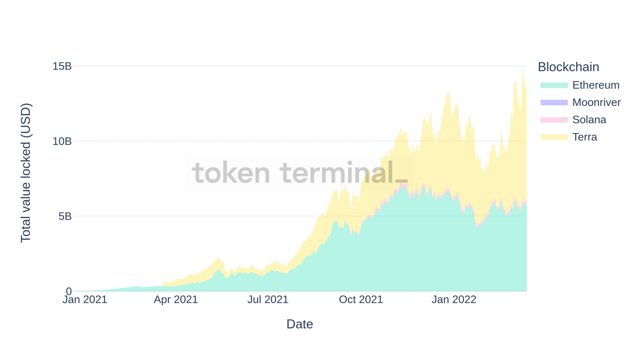Click the Blockchain legend title

tap(568, 67)
